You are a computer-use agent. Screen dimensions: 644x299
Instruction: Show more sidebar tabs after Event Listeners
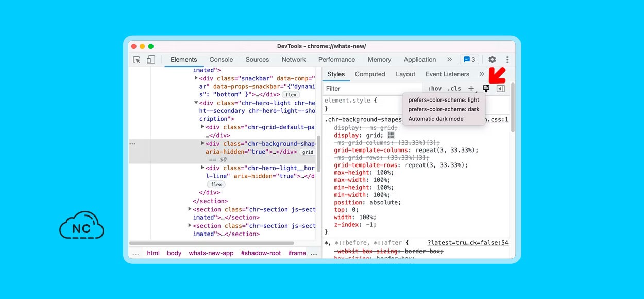(x=482, y=74)
